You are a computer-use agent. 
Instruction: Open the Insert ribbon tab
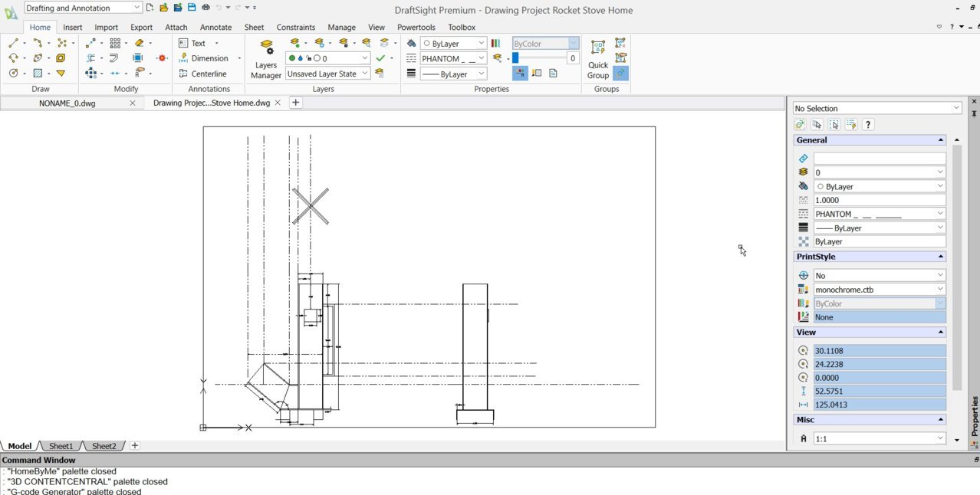[73, 27]
